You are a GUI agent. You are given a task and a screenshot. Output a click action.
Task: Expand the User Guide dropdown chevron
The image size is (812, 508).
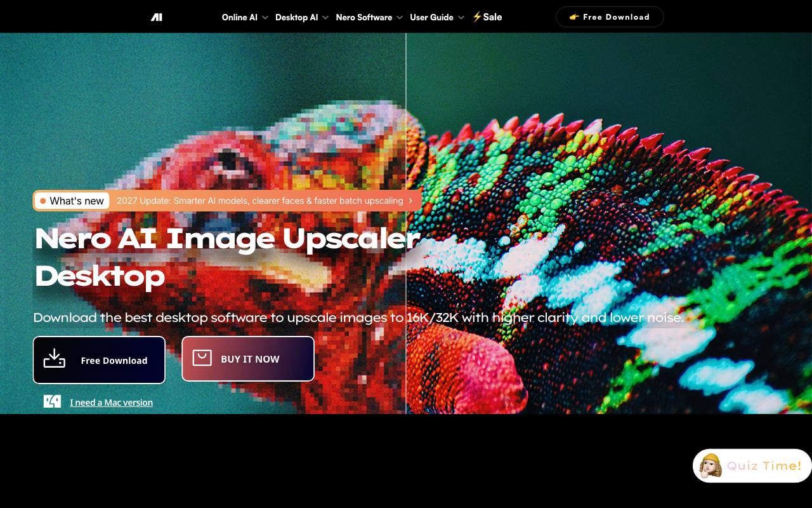pos(461,18)
